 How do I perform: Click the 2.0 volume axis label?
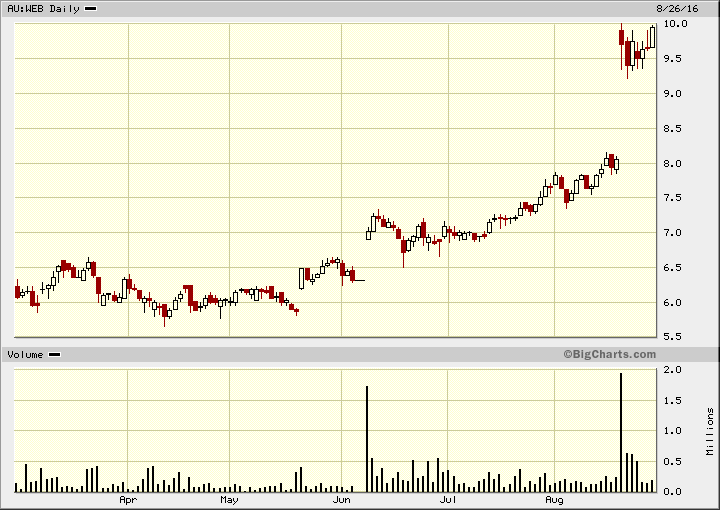tap(672, 370)
